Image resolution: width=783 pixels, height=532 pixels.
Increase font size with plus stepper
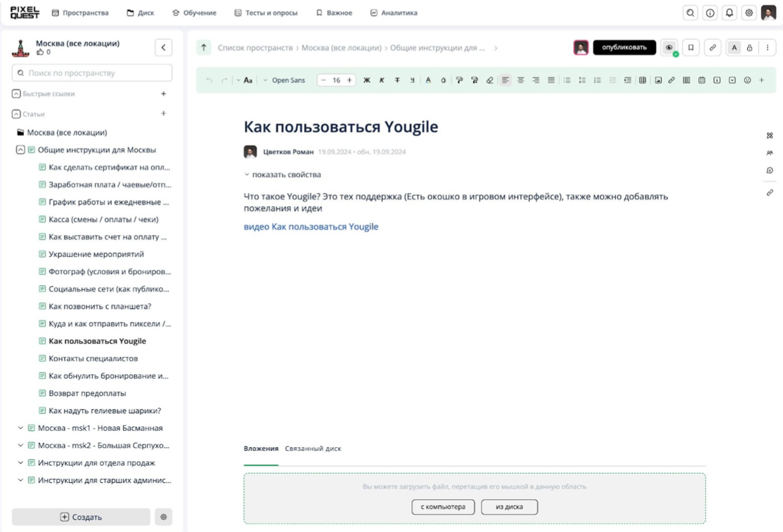coord(350,80)
